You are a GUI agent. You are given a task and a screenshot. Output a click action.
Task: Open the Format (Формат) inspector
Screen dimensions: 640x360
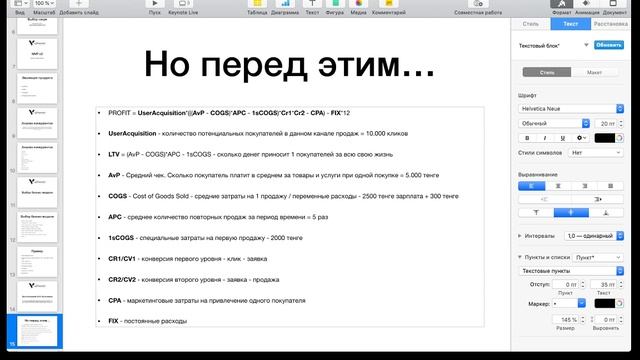click(x=562, y=4)
